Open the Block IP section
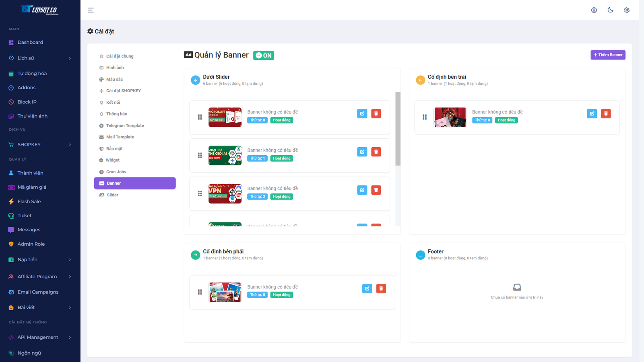The height and width of the screenshot is (362, 644). point(27,101)
